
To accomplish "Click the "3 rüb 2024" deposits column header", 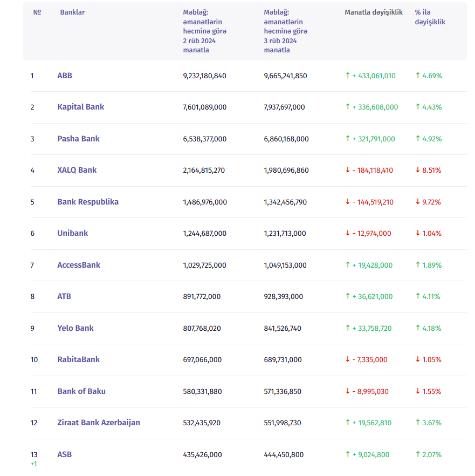I will point(285,31).
